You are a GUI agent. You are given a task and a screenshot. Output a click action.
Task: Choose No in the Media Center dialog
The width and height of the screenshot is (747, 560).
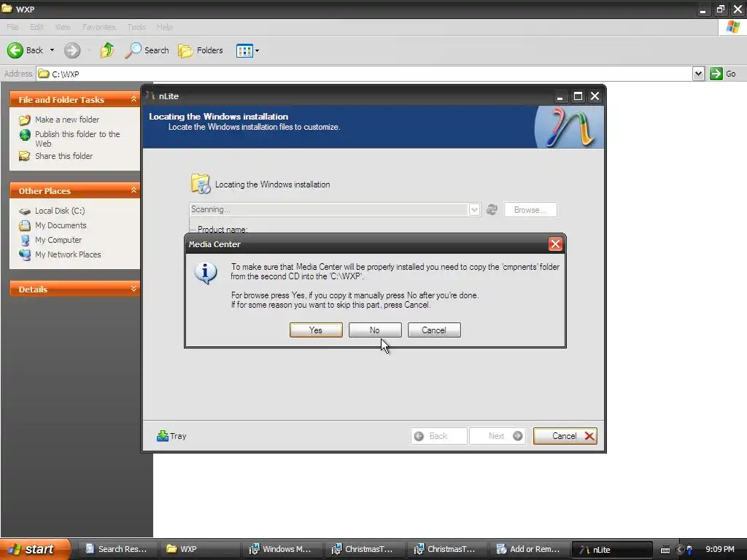[375, 330]
